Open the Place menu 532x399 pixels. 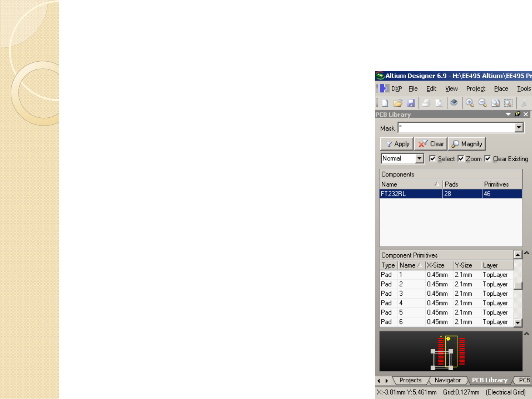[x=501, y=89]
